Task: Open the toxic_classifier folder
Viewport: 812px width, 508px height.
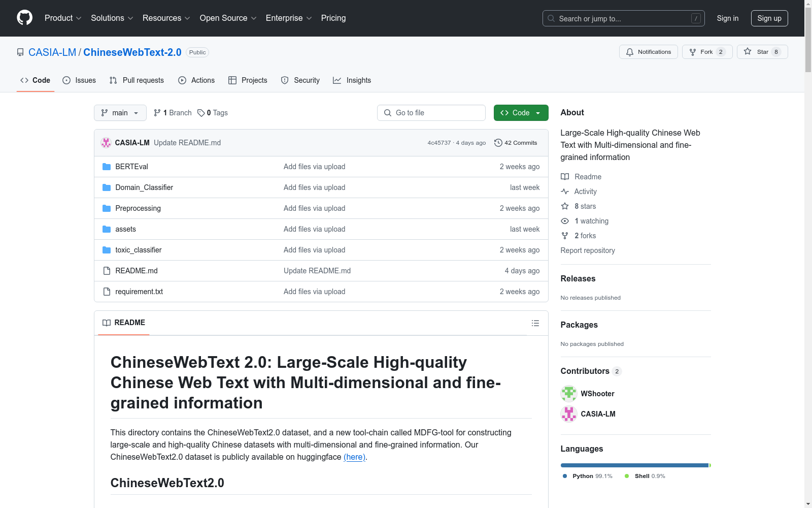Action: pos(139,250)
